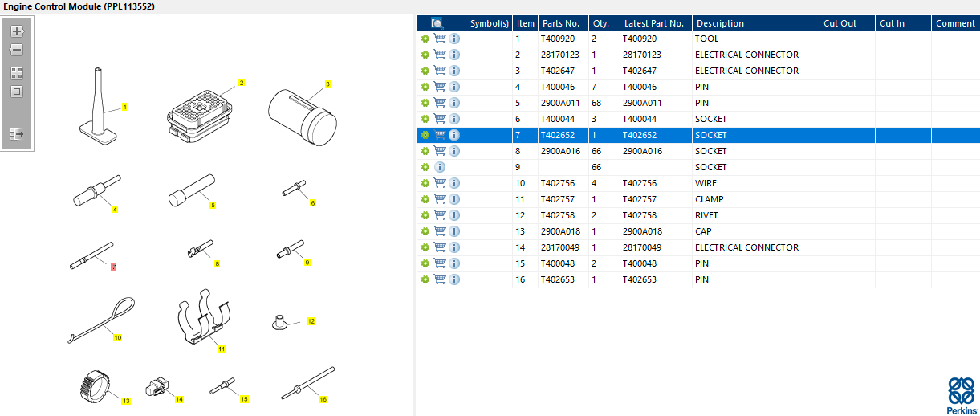Select callout 13 on the cap drawing
Viewport: 980px width, 416px height.
click(x=126, y=401)
